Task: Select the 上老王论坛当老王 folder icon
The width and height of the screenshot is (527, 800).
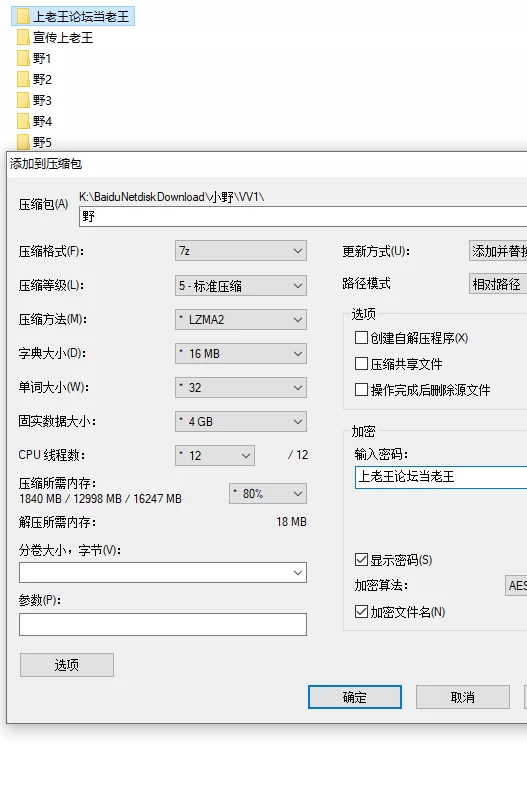Action: click(23, 16)
